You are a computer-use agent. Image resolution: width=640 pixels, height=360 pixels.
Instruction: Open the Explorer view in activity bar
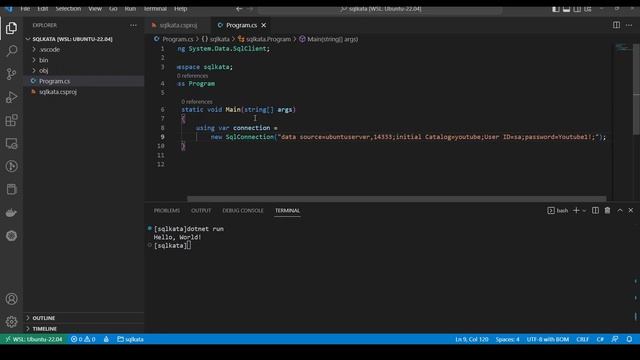(11, 28)
